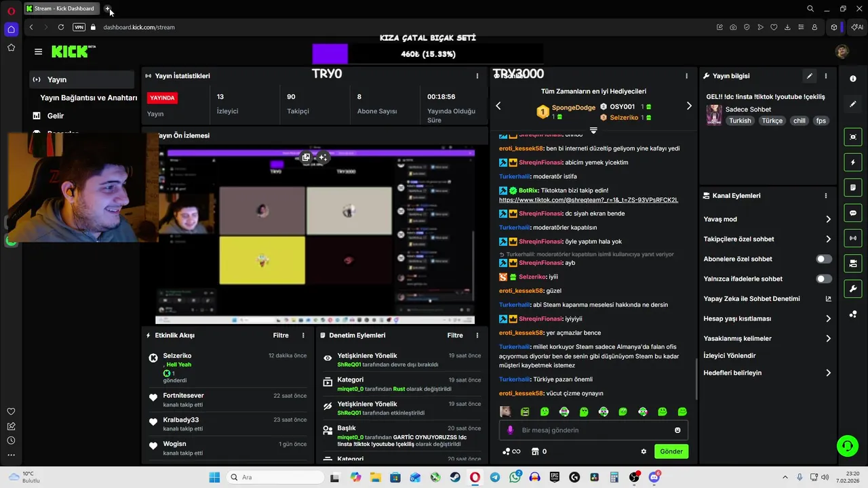Viewport: 868px width, 488px height.
Task: Open Opera downloads icon
Action: pyautogui.click(x=787, y=27)
